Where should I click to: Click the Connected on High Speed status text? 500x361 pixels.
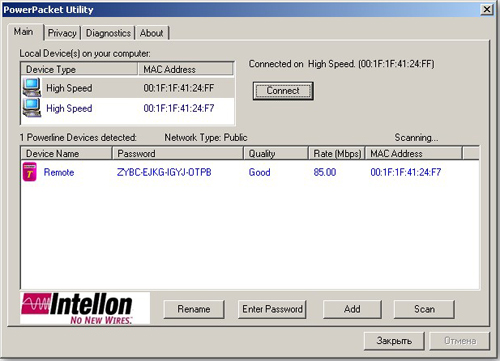click(342, 64)
